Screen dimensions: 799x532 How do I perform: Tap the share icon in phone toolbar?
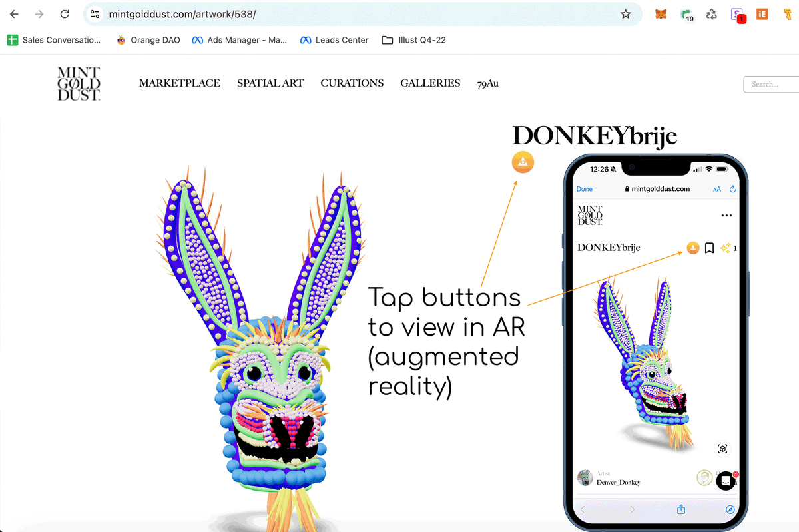pyautogui.click(x=681, y=509)
